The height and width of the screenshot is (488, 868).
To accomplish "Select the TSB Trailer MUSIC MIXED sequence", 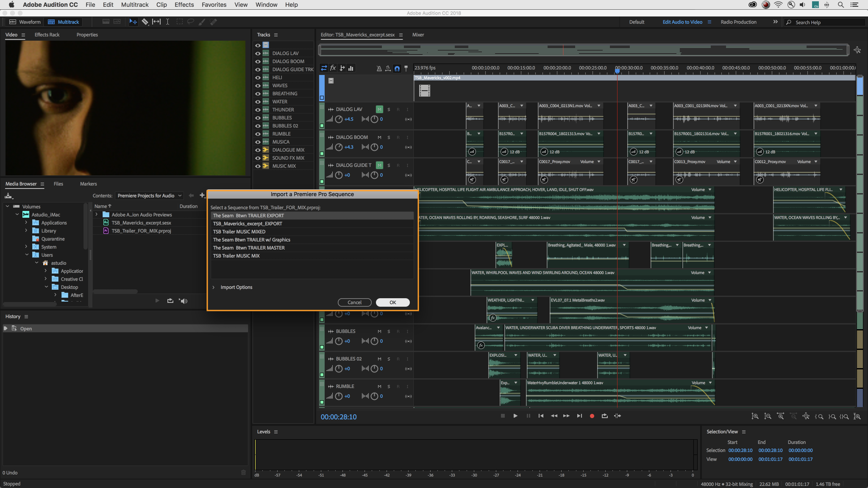I will [x=239, y=232].
